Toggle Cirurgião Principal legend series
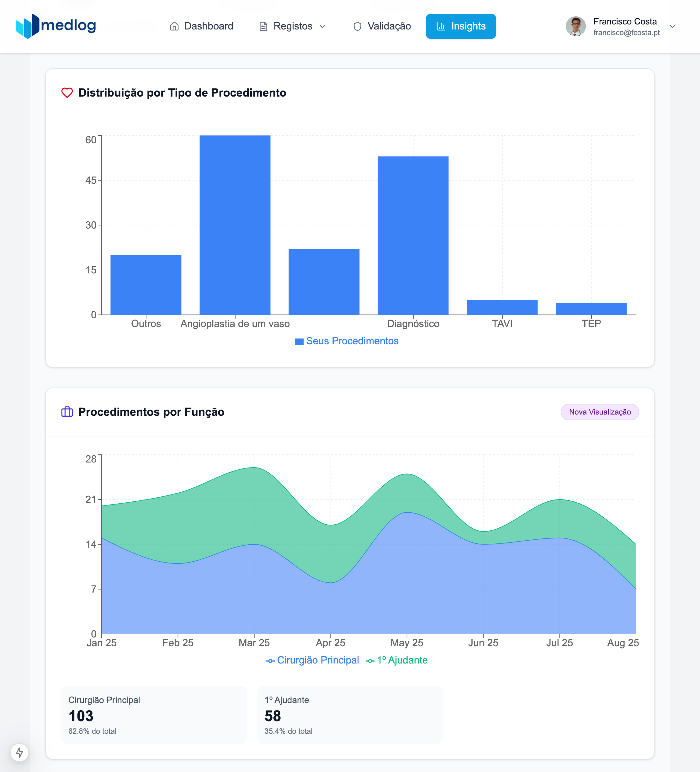This screenshot has width=700, height=772. pyautogui.click(x=317, y=660)
